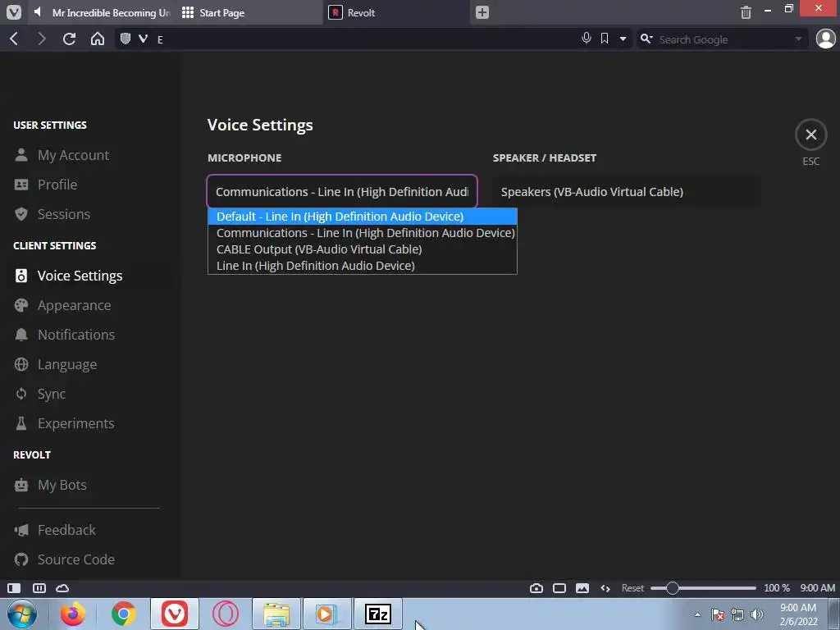
Task: Open Vivaldi from the taskbar
Action: pos(175,614)
